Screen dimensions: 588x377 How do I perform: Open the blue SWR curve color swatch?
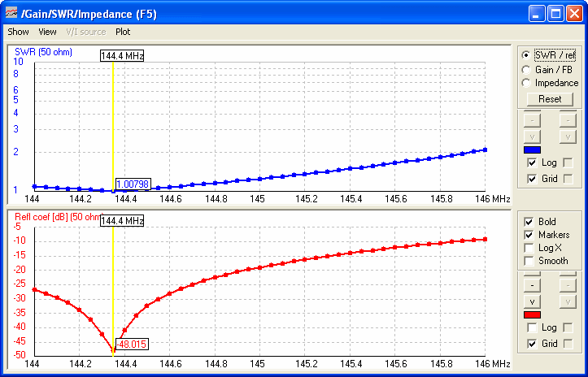(532, 149)
